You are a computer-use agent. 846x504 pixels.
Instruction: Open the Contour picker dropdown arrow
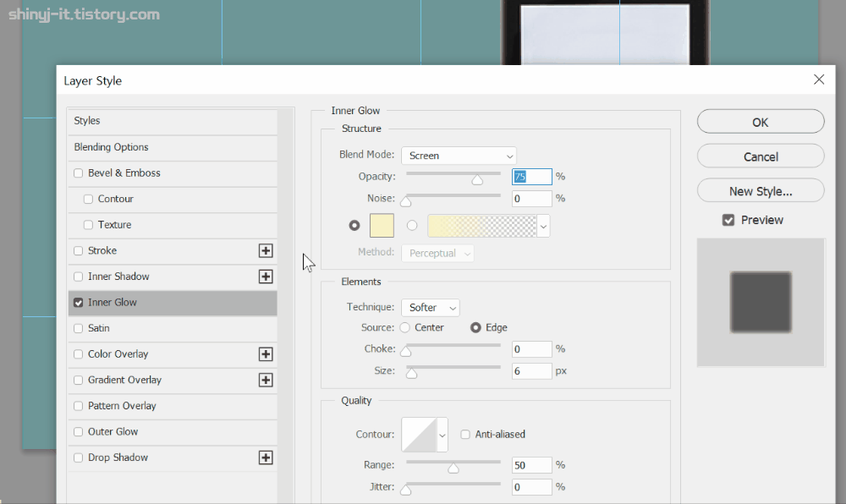coord(442,435)
